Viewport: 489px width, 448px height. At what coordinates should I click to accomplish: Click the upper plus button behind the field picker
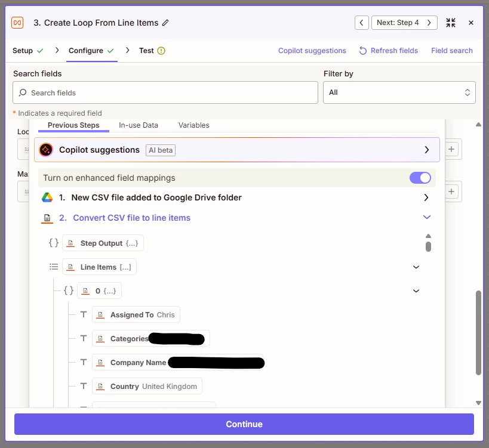point(451,149)
